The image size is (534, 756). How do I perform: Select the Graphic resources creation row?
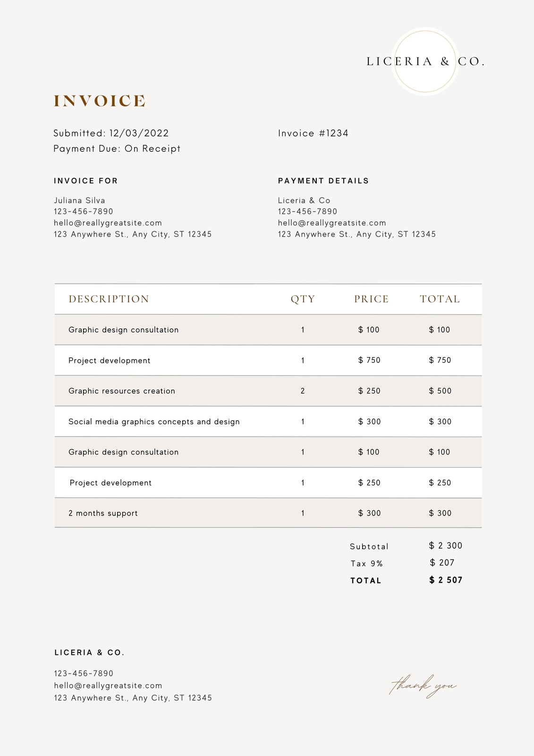point(268,391)
